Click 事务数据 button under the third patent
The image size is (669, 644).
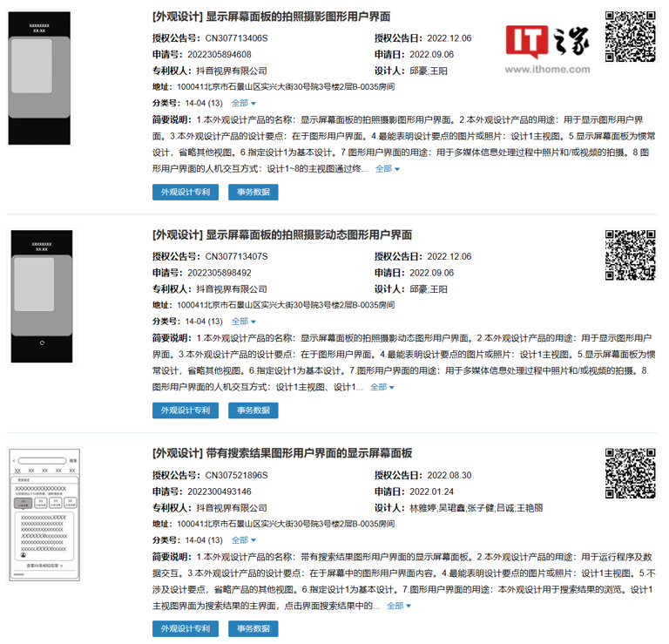[253, 628]
